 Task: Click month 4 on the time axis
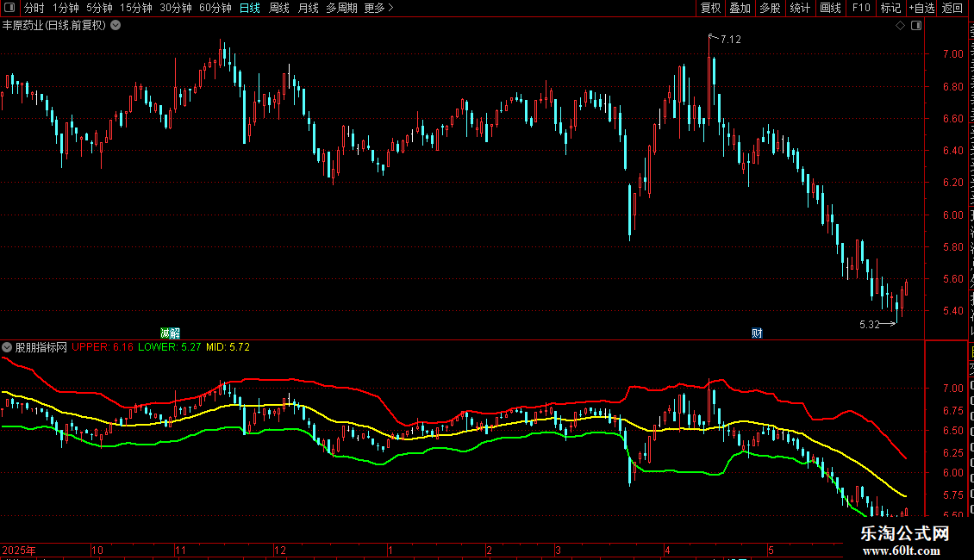668,551
